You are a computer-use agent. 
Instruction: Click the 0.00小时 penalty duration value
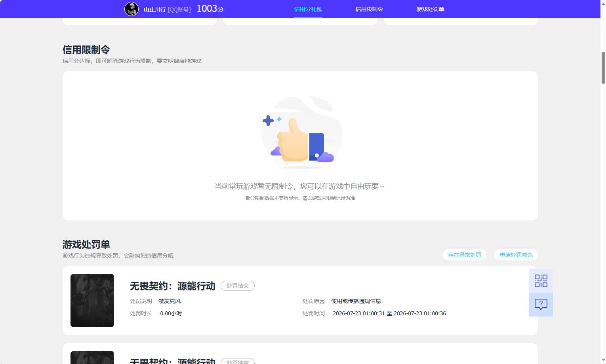click(x=171, y=313)
